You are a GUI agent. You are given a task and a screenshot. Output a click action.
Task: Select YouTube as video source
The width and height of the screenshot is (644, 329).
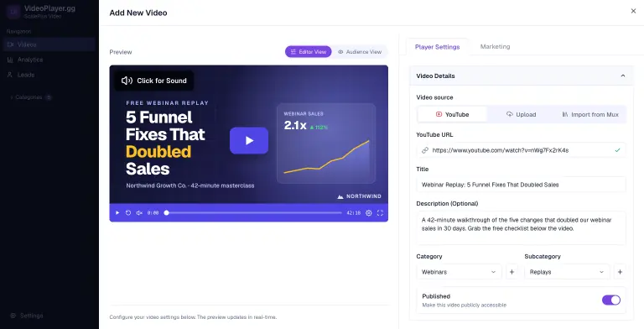coord(452,114)
